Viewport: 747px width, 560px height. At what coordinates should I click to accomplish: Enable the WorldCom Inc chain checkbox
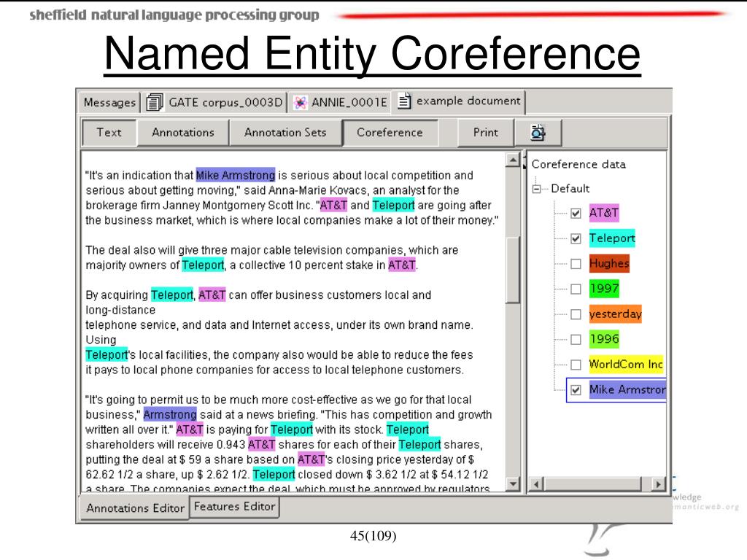tap(576, 365)
